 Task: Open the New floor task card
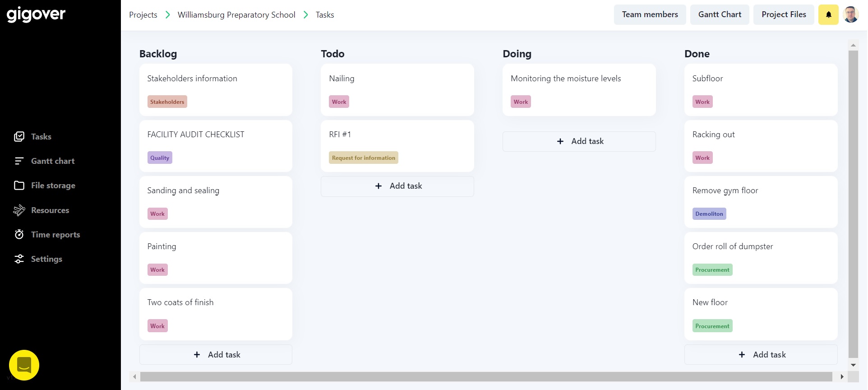(761, 314)
